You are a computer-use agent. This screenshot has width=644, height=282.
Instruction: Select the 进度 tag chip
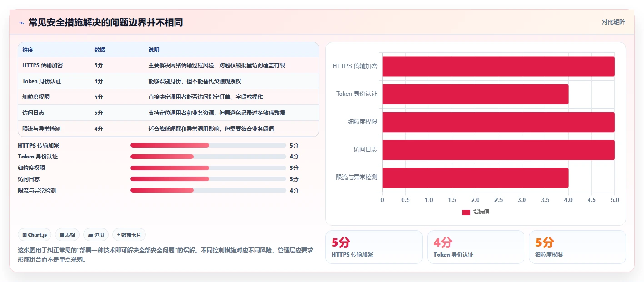(x=96, y=235)
